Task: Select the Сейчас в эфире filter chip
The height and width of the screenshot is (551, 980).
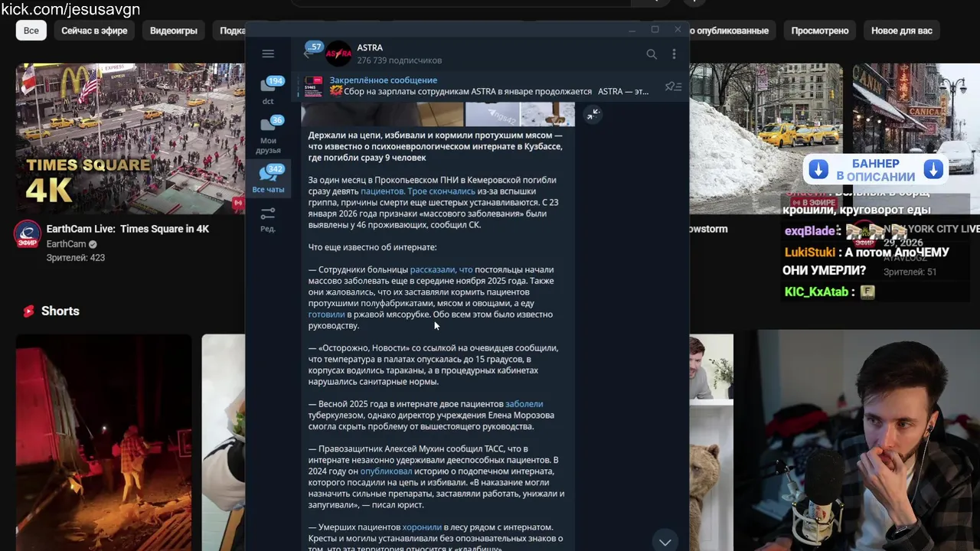Action: point(94,31)
